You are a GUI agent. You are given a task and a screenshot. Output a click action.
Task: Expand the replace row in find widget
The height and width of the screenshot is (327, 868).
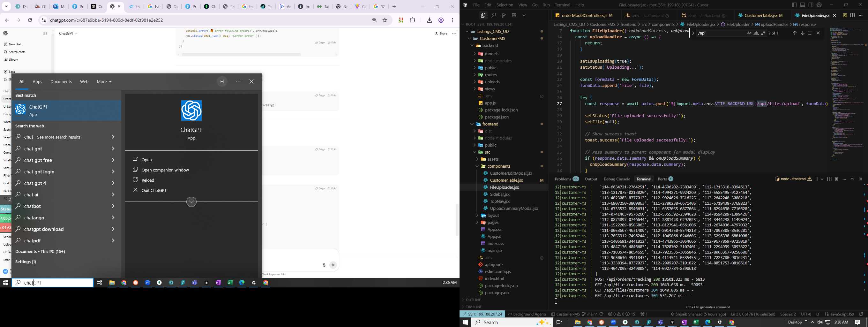693,33
